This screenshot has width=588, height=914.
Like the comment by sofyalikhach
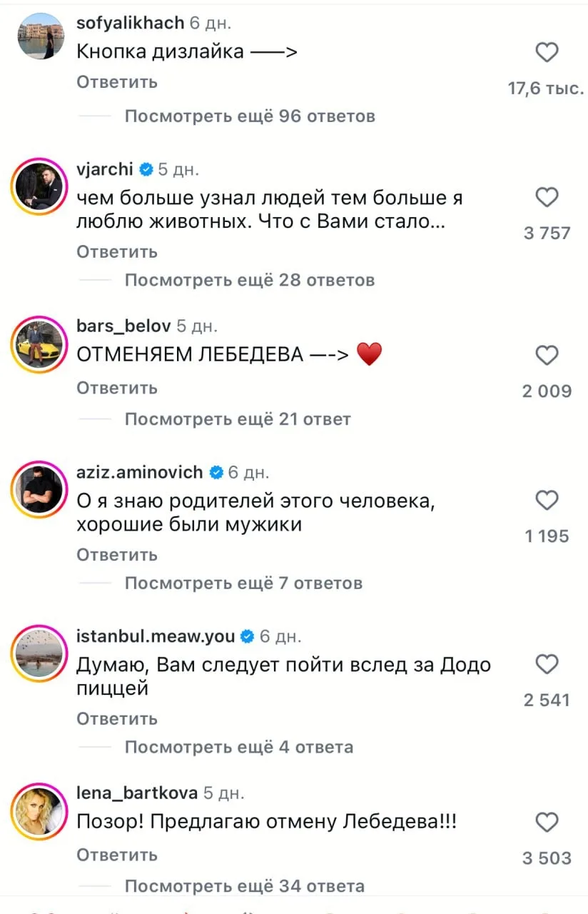coord(547,52)
